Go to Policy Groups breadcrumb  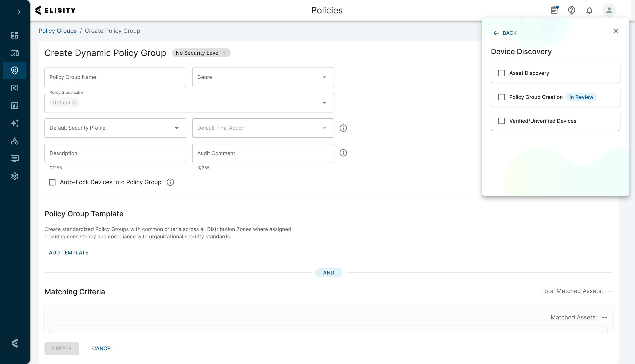coord(58,31)
